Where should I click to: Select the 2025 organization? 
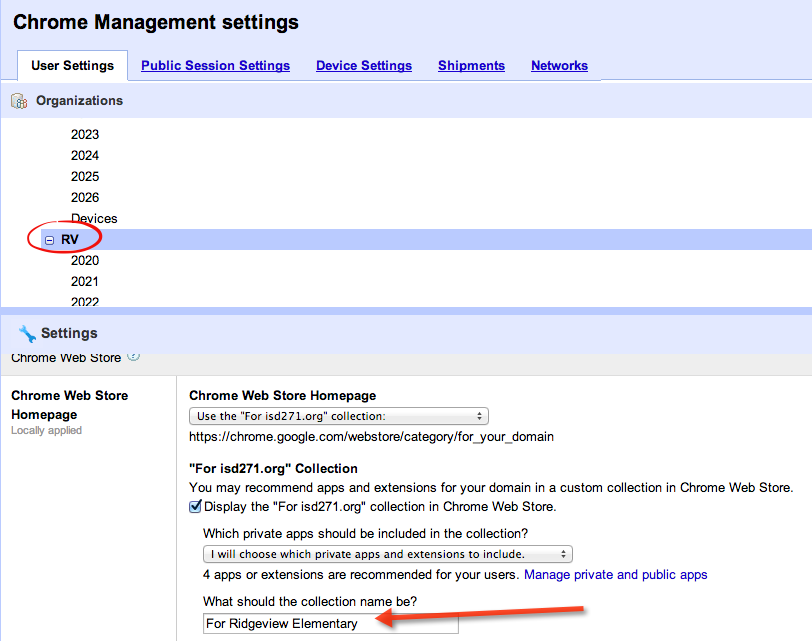[85, 177]
